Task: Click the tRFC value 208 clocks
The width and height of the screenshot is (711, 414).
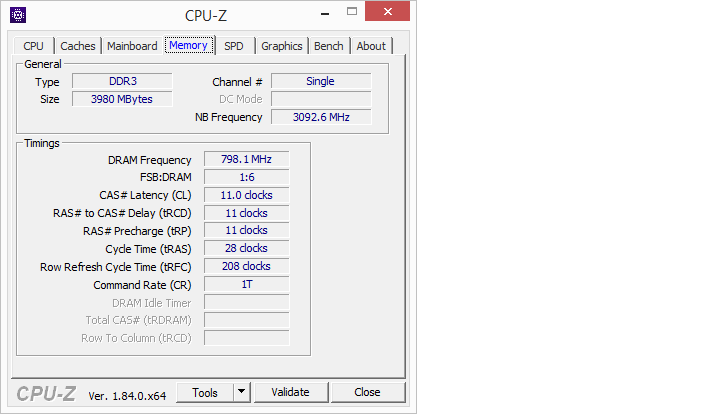Action: tap(247, 266)
